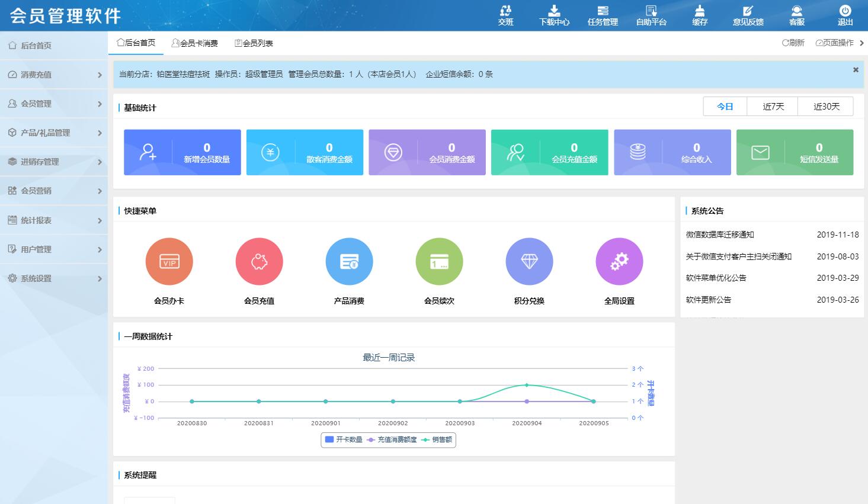This screenshot has height=504, width=868.
Task: Toggle the 销售额 chart legend
Action: (437, 439)
